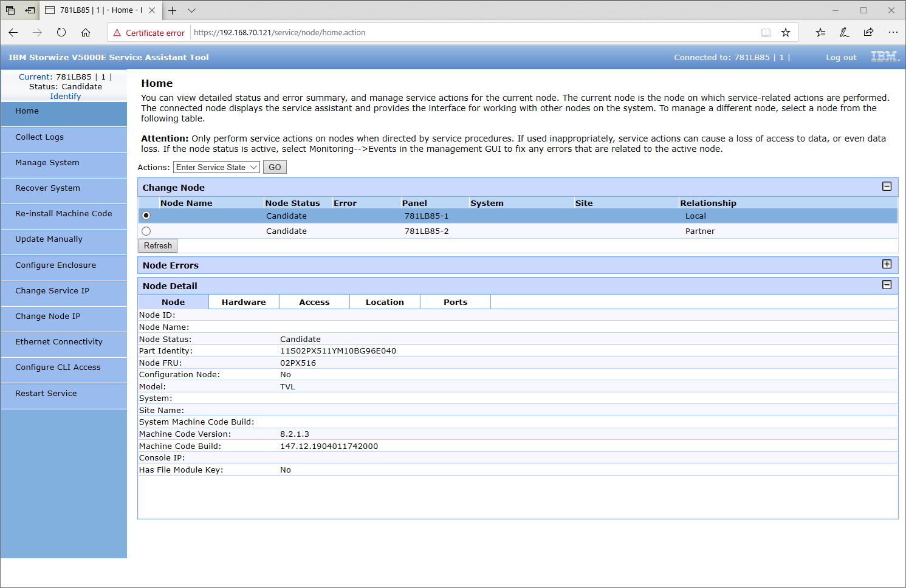Open Collect Logs in the sidebar
Screen dimensions: 906x588
coord(64,140)
